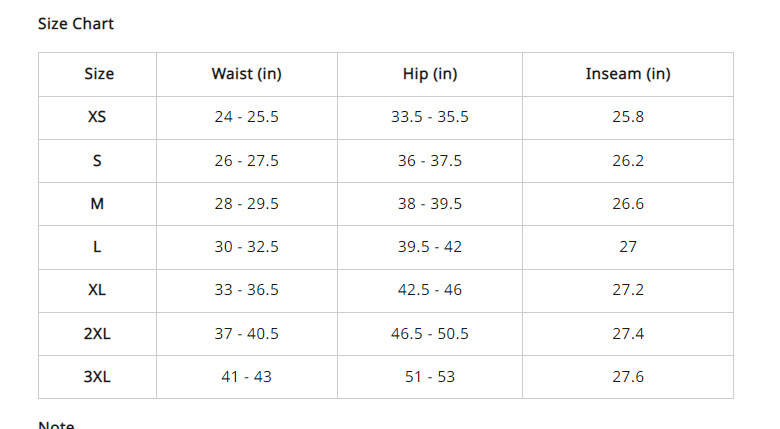Click hip value 42.5 - 46

[429, 290]
